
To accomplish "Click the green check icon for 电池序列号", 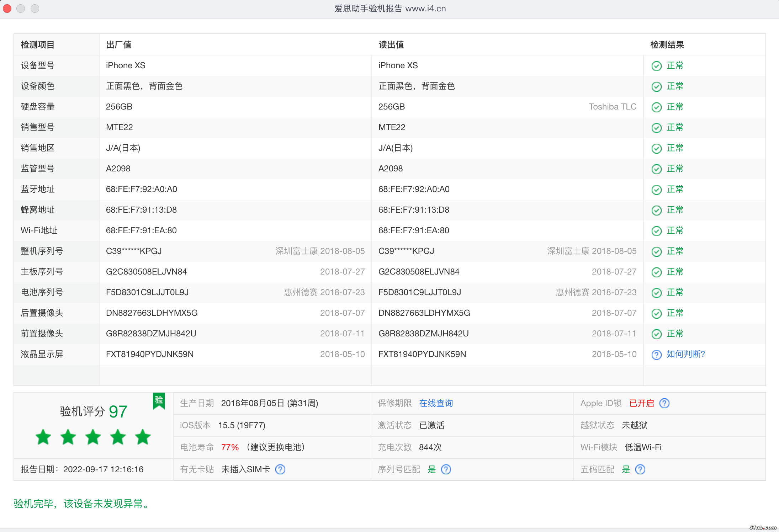I will (x=656, y=293).
